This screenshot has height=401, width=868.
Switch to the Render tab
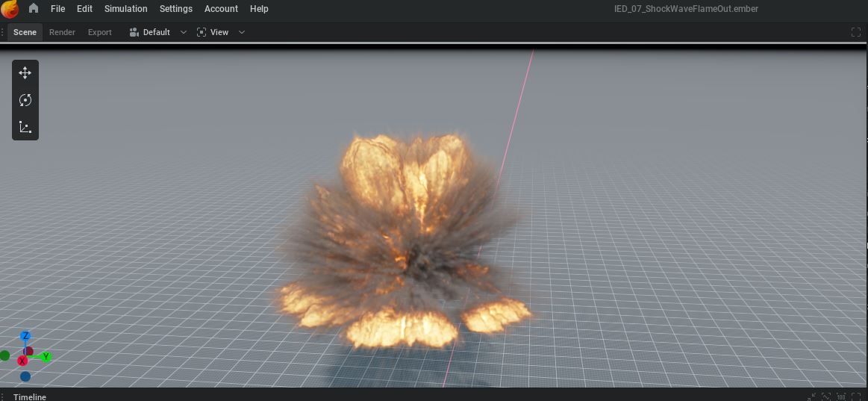(62, 32)
